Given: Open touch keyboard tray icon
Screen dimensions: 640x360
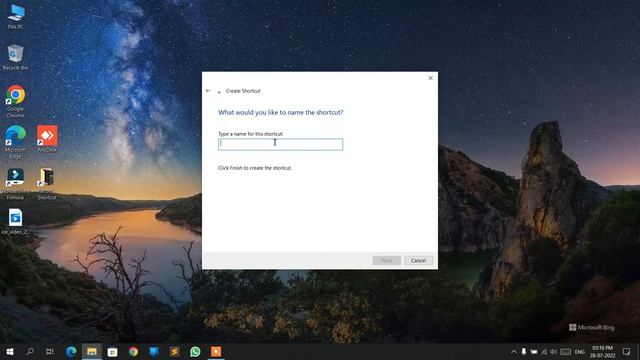Looking at the screenshot, I should (x=565, y=351).
